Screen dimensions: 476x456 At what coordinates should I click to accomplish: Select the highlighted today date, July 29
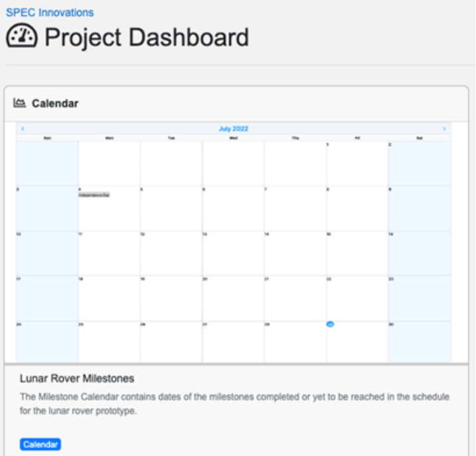(x=330, y=324)
